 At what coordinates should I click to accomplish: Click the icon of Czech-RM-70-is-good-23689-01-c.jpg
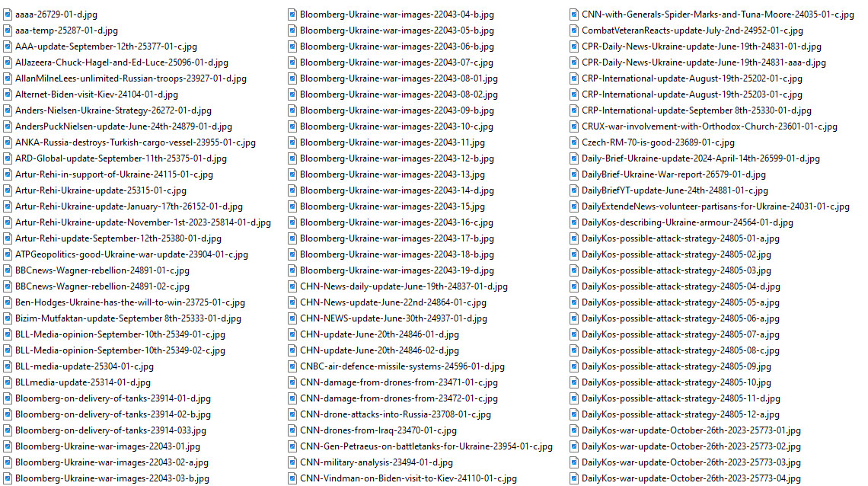click(574, 142)
